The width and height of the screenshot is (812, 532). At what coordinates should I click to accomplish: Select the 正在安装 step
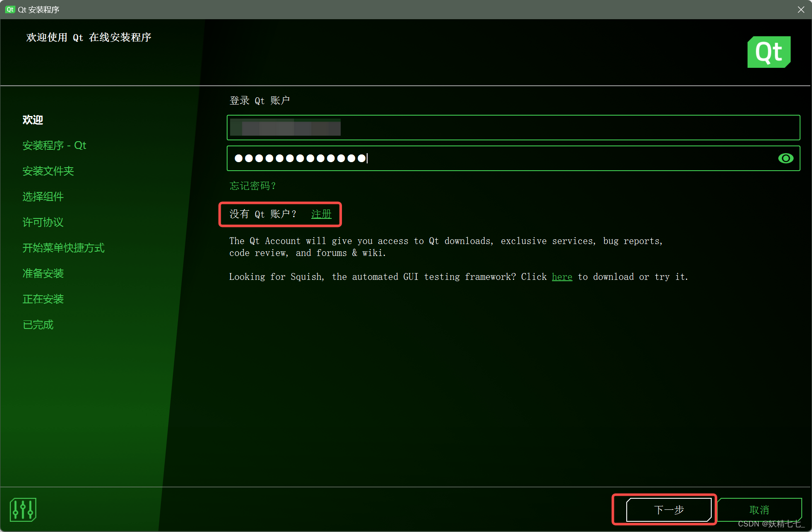[43, 299]
